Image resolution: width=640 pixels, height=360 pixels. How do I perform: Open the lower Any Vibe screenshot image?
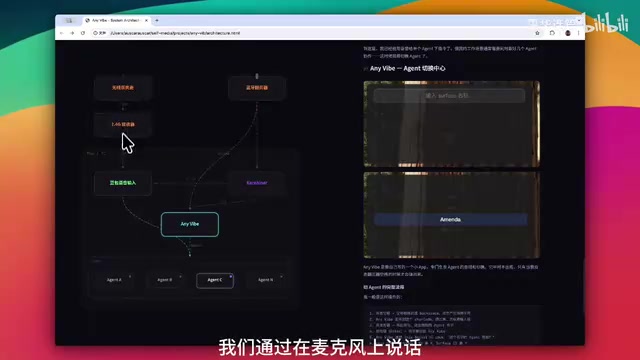452,215
